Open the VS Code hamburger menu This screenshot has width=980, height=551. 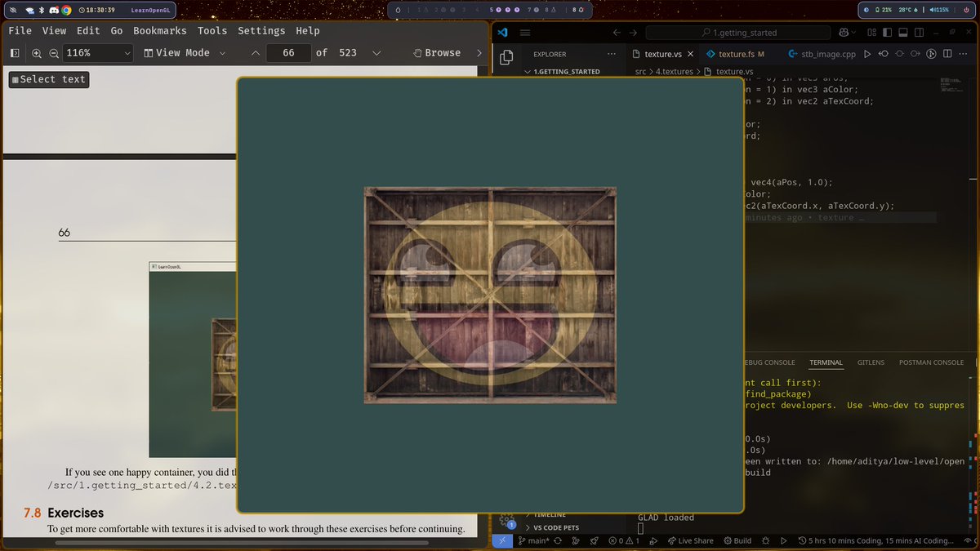525,32
